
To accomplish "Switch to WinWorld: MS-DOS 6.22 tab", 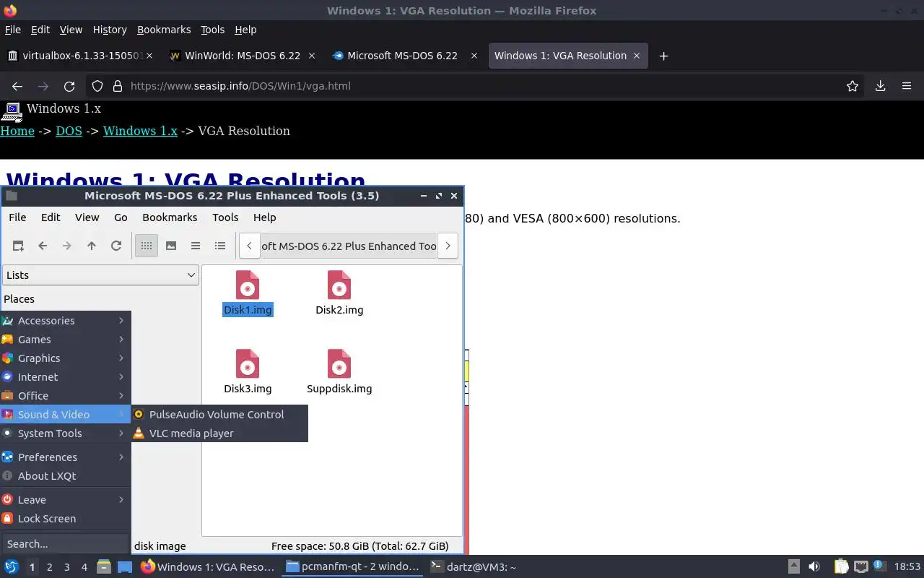I will [243, 56].
